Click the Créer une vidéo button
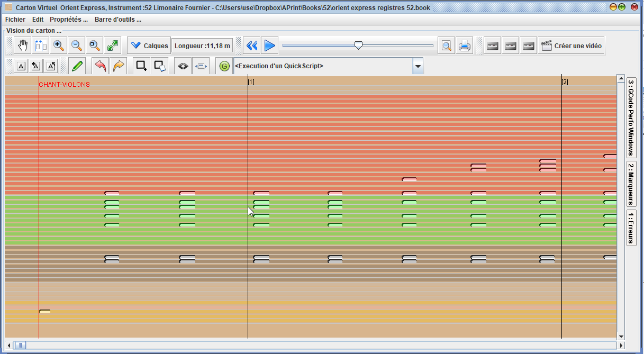 (x=571, y=46)
